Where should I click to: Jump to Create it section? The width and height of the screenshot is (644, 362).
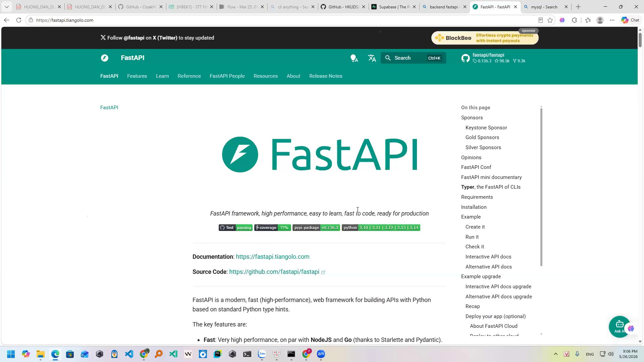point(475,227)
